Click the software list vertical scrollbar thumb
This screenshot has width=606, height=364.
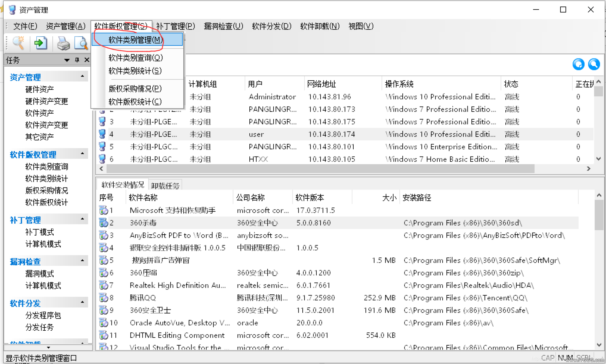tap(599, 215)
